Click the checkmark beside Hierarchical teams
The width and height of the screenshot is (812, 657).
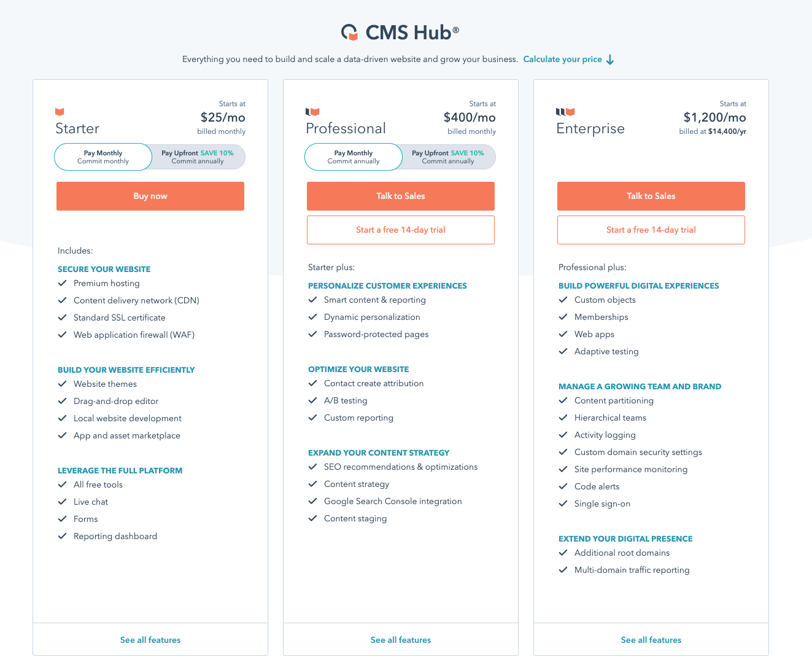click(x=563, y=418)
